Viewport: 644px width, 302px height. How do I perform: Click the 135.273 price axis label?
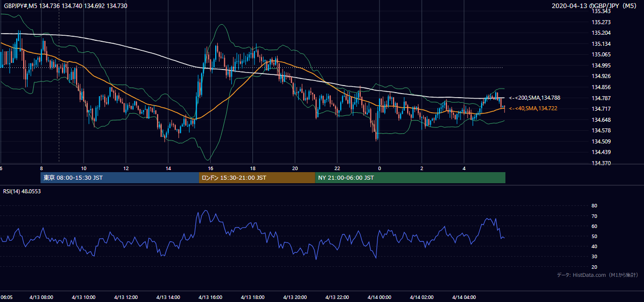pyautogui.click(x=601, y=22)
